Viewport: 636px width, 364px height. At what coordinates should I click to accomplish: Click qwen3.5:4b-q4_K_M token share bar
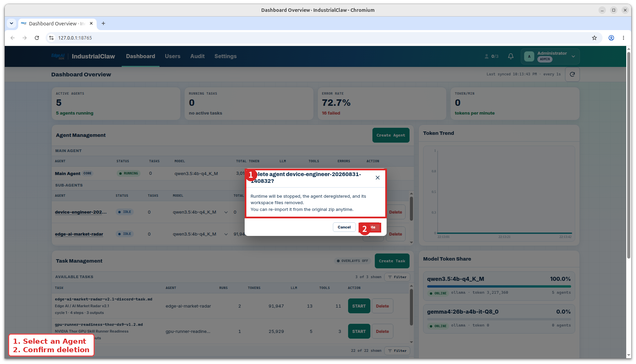[x=499, y=286]
